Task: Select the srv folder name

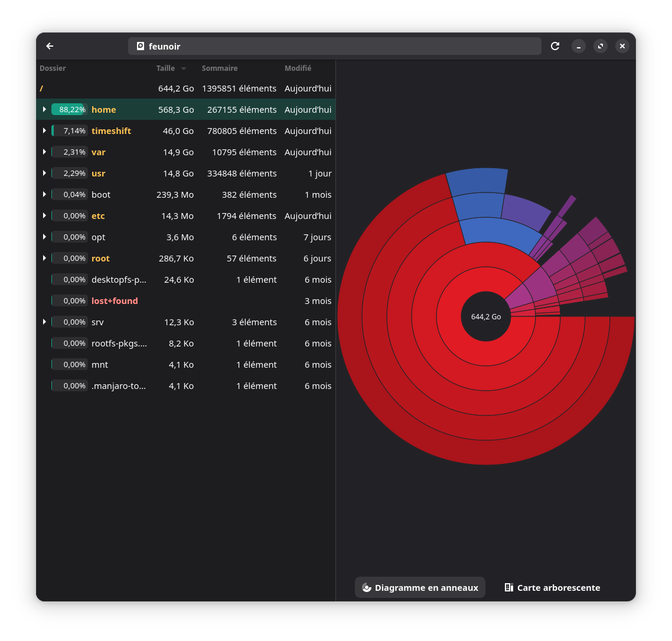Action: 97,322
